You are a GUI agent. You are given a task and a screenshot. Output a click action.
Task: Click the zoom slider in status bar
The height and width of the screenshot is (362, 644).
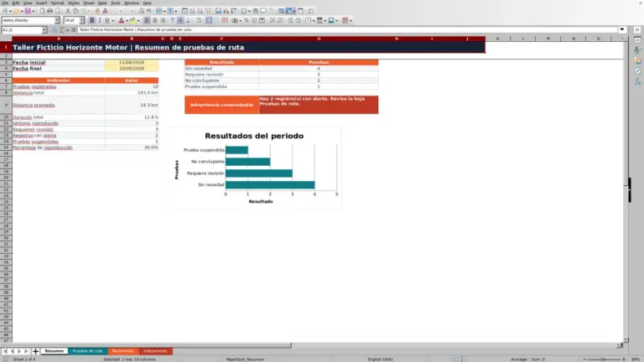point(604,359)
